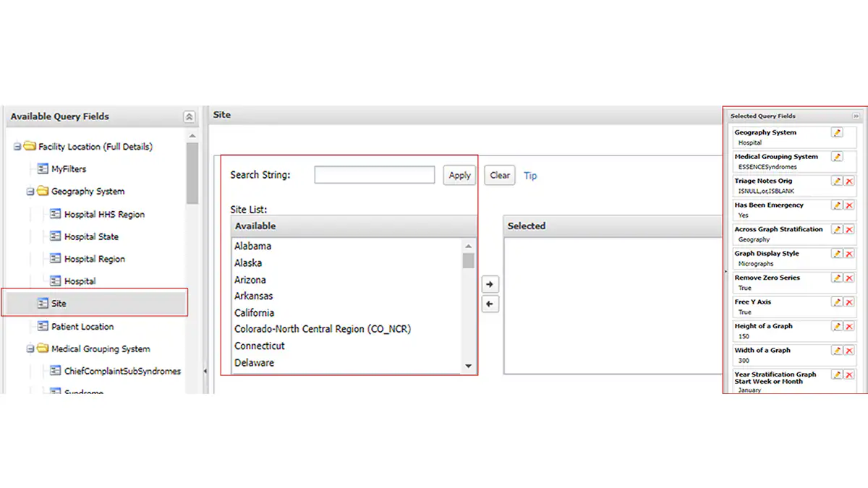Edit the Width of a Graph field

(x=837, y=351)
